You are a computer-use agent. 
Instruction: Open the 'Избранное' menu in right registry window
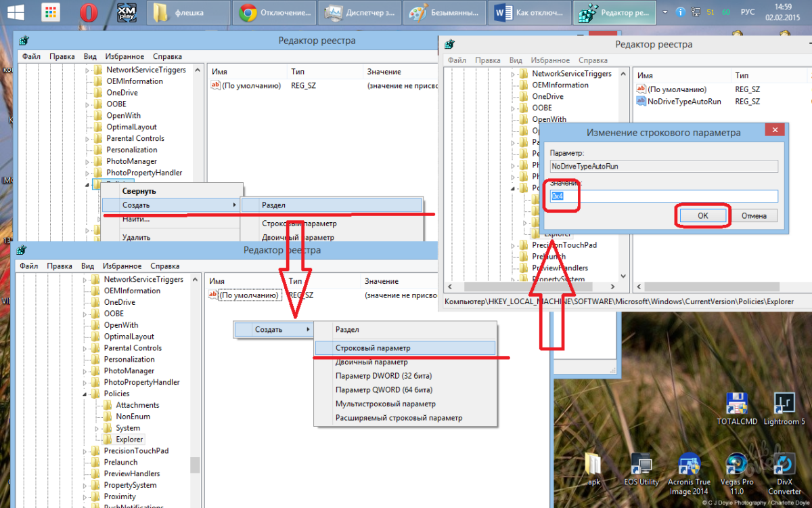click(x=548, y=60)
